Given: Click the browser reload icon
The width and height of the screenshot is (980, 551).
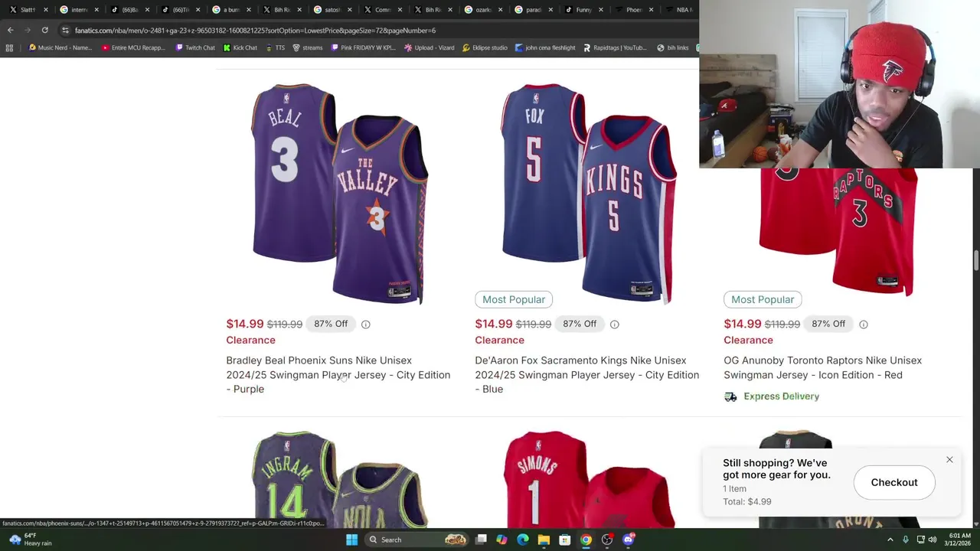Looking at the screenshot, I should 44,30.
